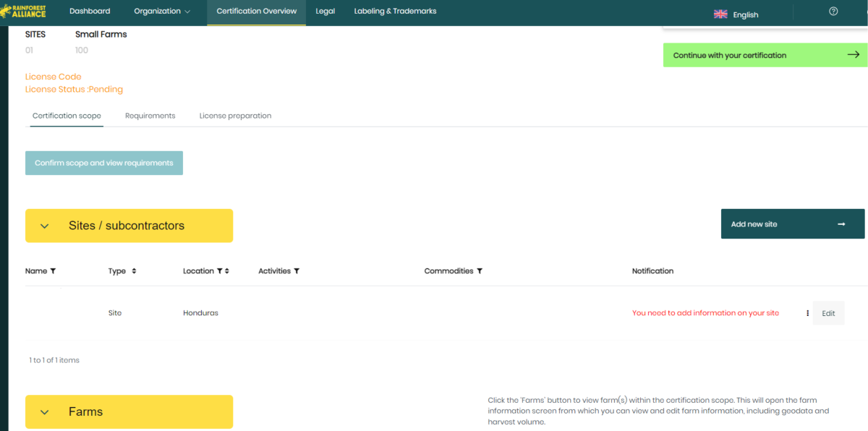Click the Farms section header
The image size is (868, 431).
tap(129, 411)
